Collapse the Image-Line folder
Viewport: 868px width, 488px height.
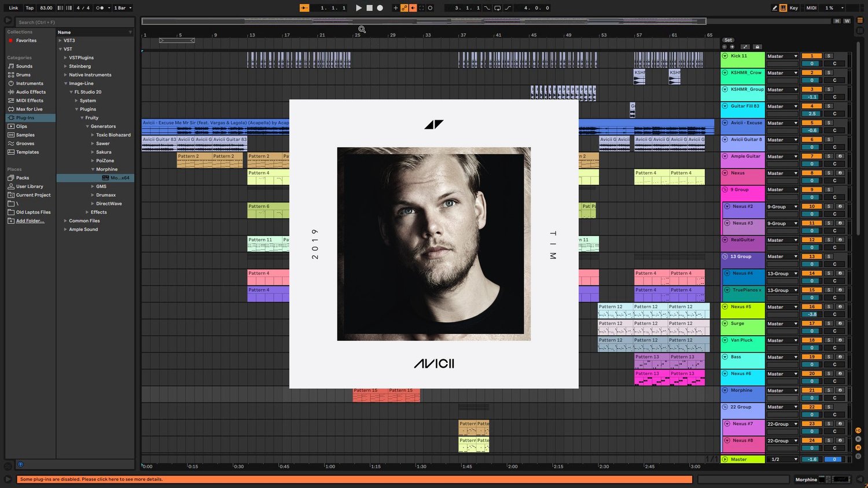65,83
